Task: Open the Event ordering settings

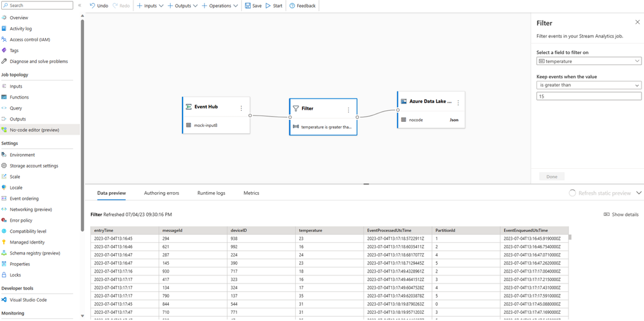Action: [24, 199]
